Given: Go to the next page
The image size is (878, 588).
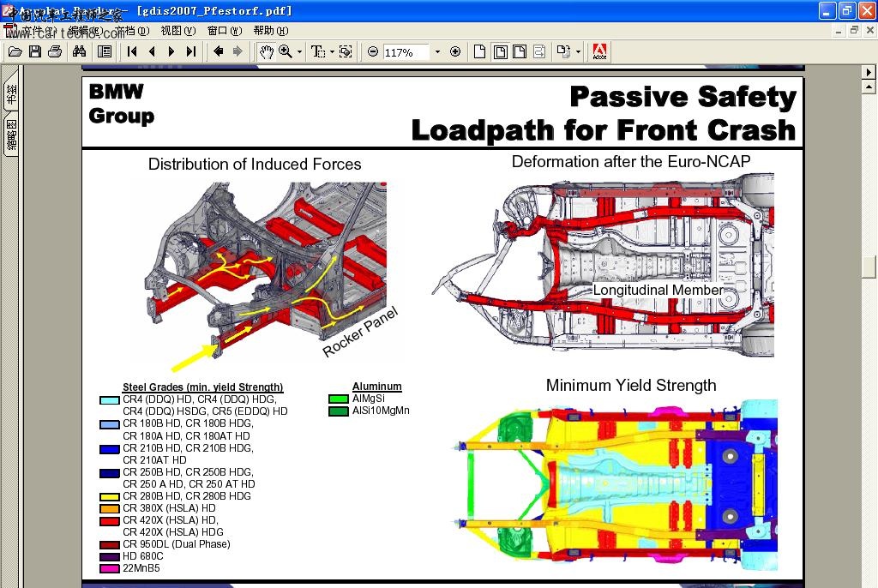Looking at the screenshot, I should (x=171, y=52).
